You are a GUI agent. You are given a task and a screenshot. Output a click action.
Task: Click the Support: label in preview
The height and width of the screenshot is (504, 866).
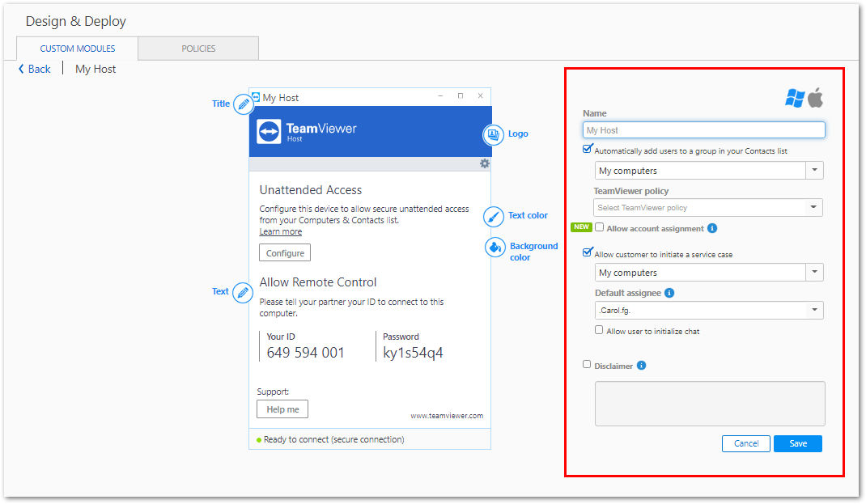pyautogui.click(x=273, y=392)
